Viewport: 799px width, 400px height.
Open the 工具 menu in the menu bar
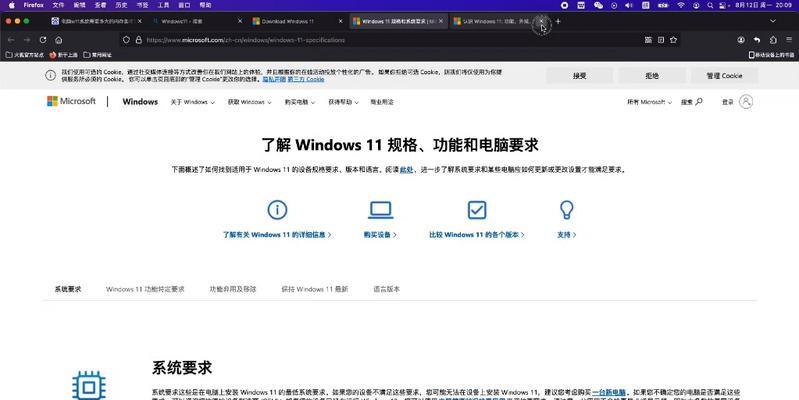[163, 5]
